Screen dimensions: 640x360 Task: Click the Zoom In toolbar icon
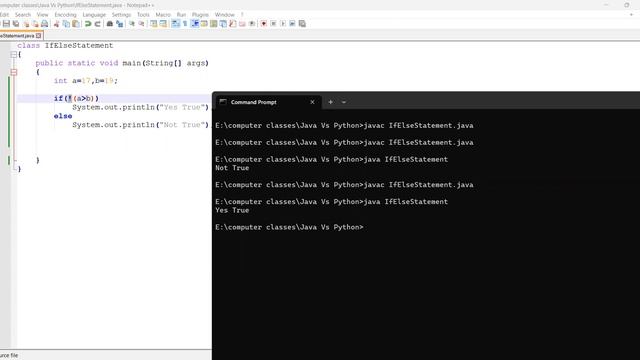pos(132,24)
